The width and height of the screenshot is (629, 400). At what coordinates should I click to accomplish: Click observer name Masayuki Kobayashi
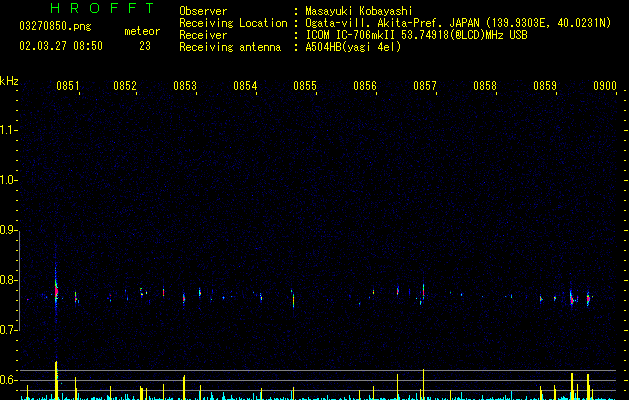click(x=359, y=11)
